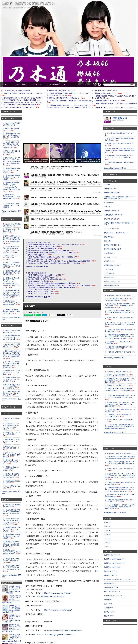
Task: Open the その他 category tag under ABOUT
Action: tap(41, 312)
